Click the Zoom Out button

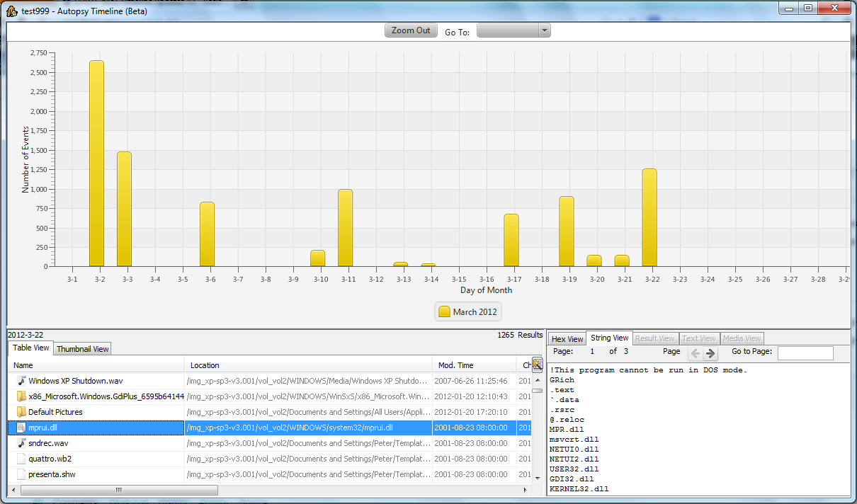point(411,30)
